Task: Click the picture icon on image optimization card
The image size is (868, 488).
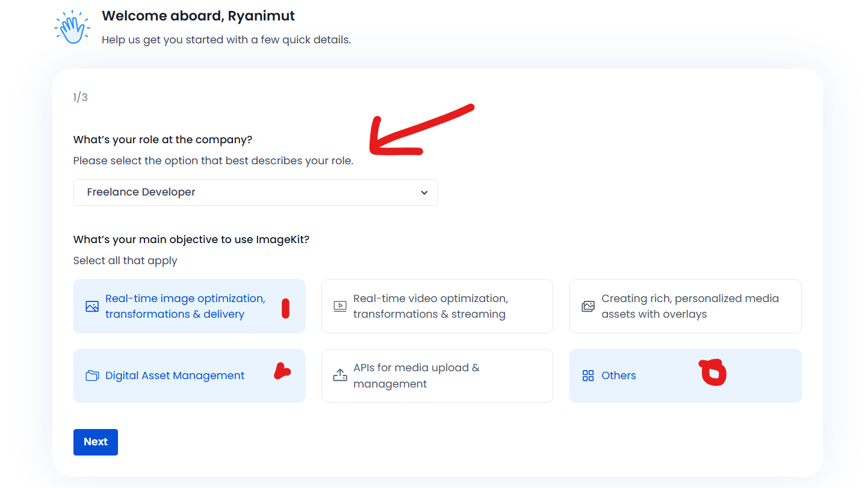Action: [92, 306]
